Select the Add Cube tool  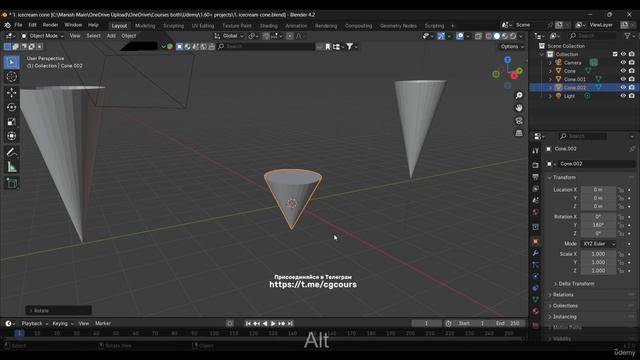point(11,183)
